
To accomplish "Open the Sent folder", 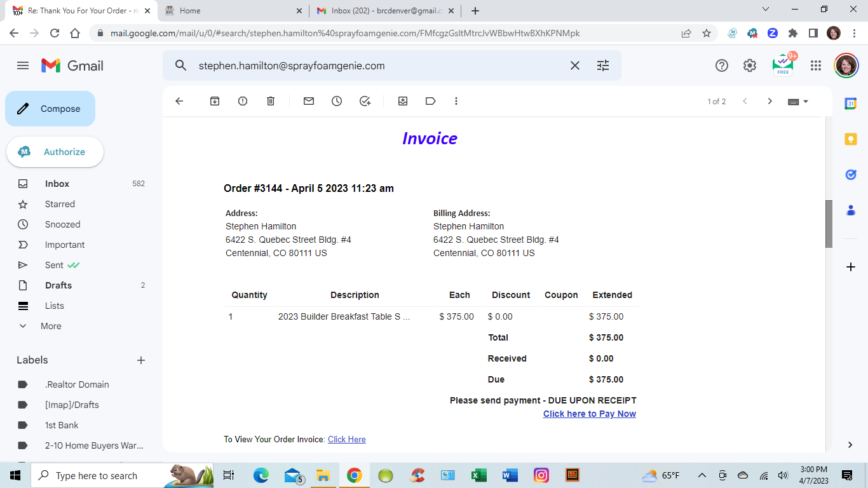I will pos(54,265).
